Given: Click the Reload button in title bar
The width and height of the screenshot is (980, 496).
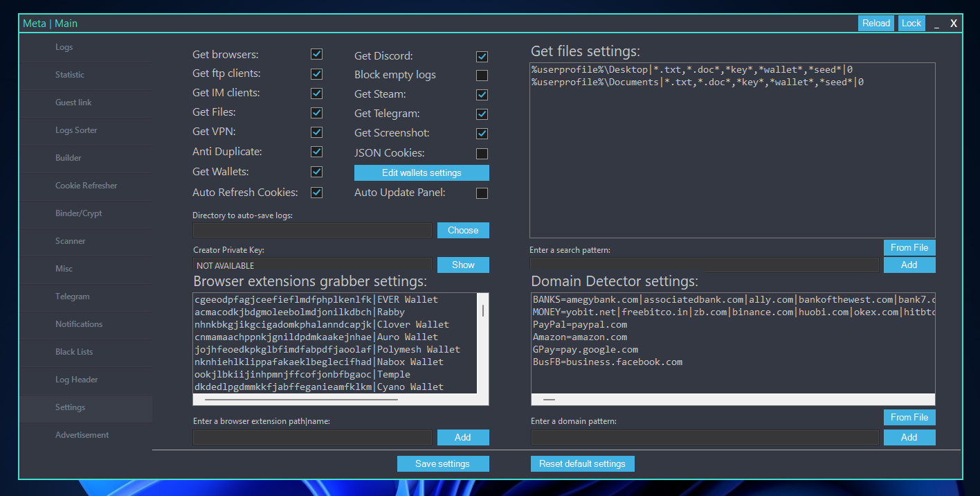Looking at the screenshot, I should (x=875, y=23).
